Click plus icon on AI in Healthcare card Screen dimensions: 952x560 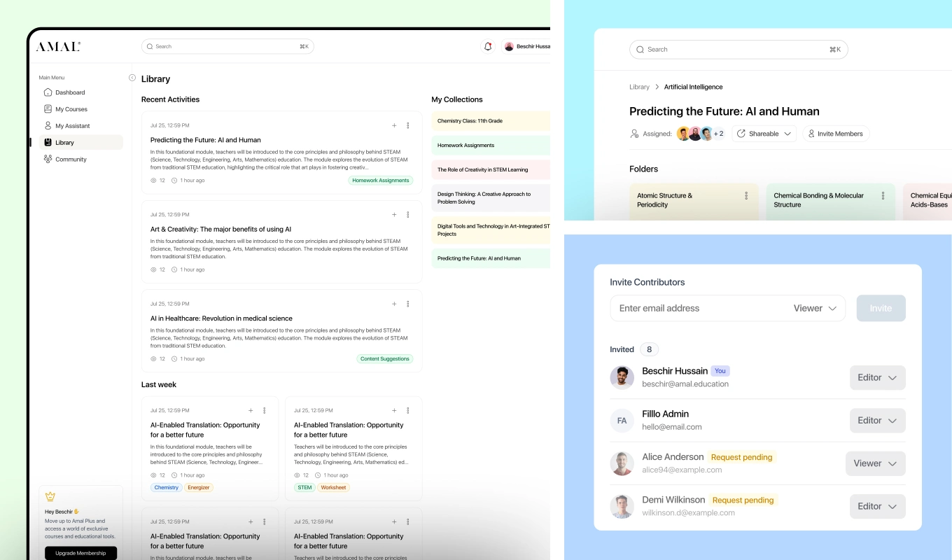(394, 304)
